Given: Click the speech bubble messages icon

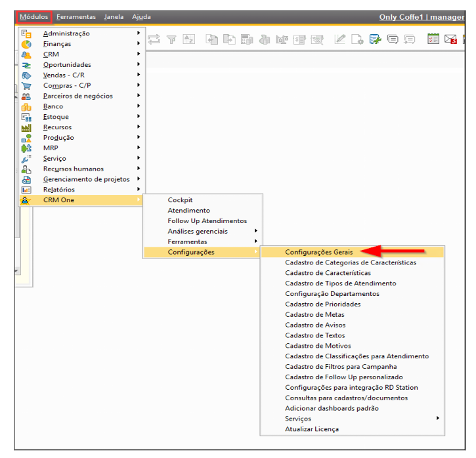Looking at the screenshot, I should click(393, 39).
